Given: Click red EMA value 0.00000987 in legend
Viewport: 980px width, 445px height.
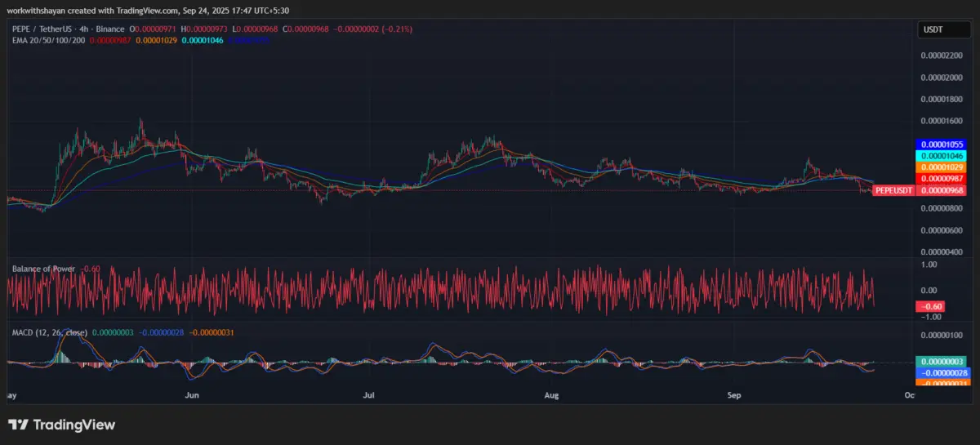Looking at the screenshot, I should point(109,39).
